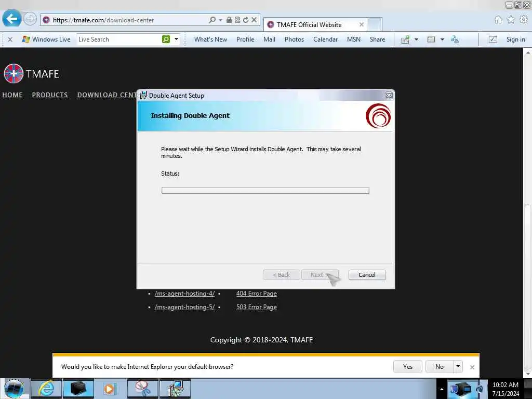Click the checkmark icon beside Sign in
This screenshot has height=399, width=532.
point(493,39)
